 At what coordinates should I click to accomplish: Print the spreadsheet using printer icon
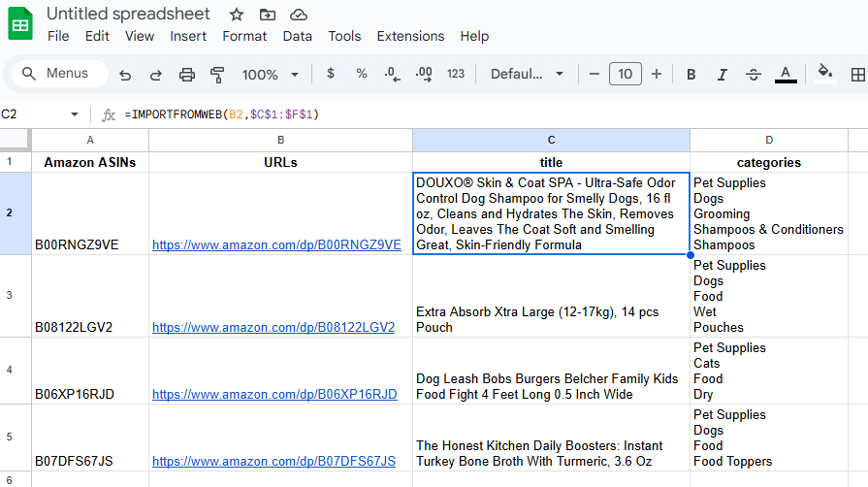tap(187, 75)
